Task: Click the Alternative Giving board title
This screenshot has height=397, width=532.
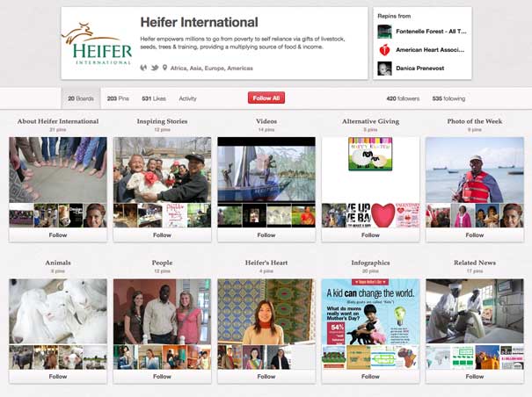Action: [370, 121]
